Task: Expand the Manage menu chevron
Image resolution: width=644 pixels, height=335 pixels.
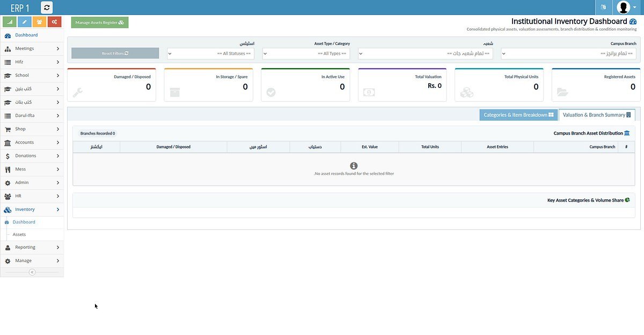Action: pos(58,261)
